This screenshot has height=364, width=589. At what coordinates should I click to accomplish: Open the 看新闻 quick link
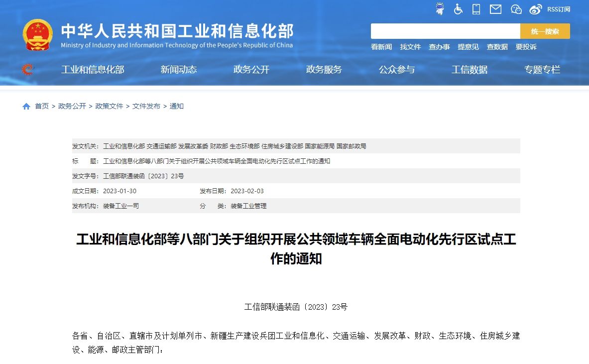point(381,47)
